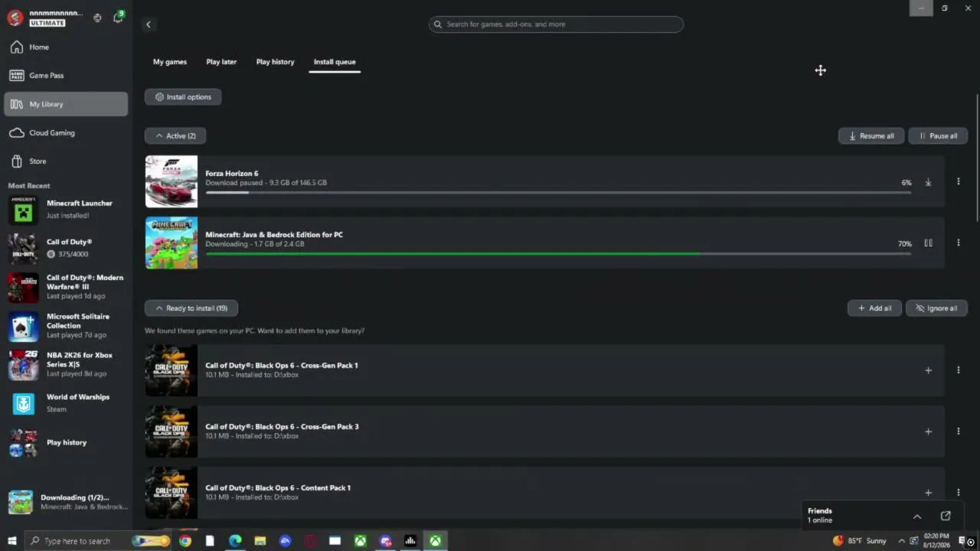The height and width of the screenshot is (551, 980).
Task: Open World of Warships from Most Recent
Action: click(66, 403)
